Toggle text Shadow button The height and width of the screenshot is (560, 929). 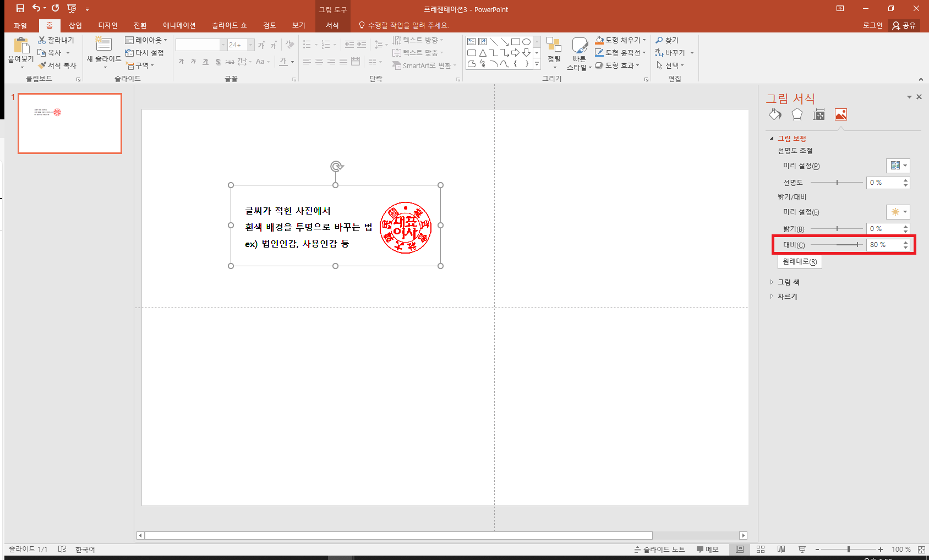(218, 62)
